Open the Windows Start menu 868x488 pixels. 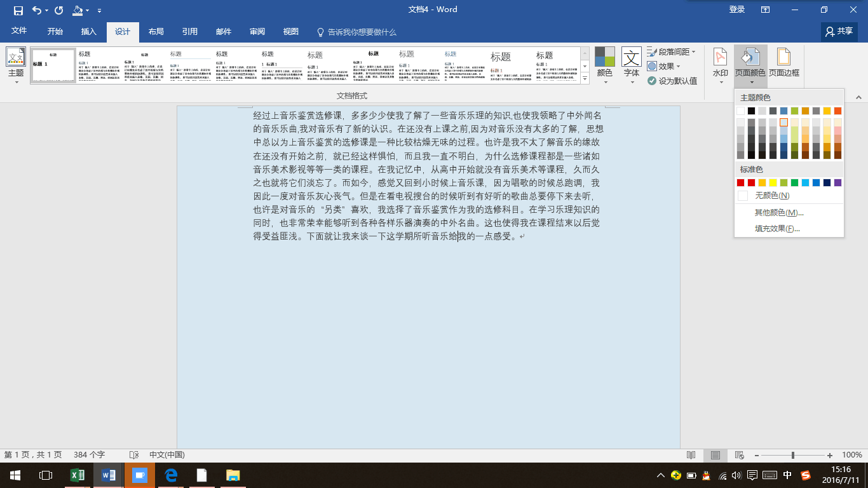point(15,475)
